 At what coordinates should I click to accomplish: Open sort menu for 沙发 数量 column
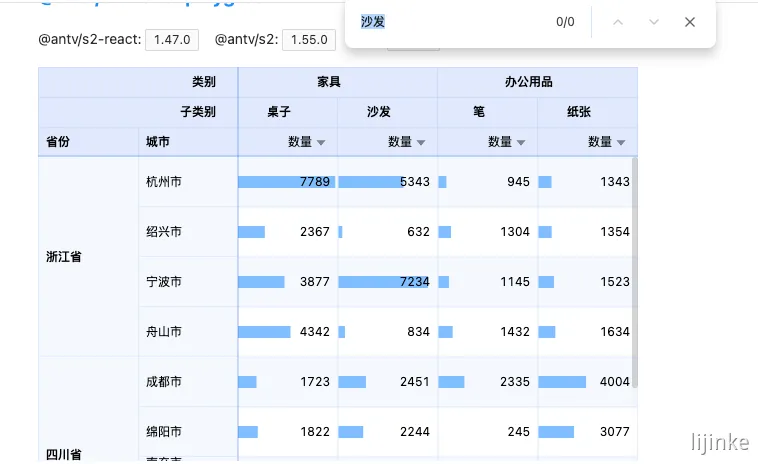(x=421, y=143)
